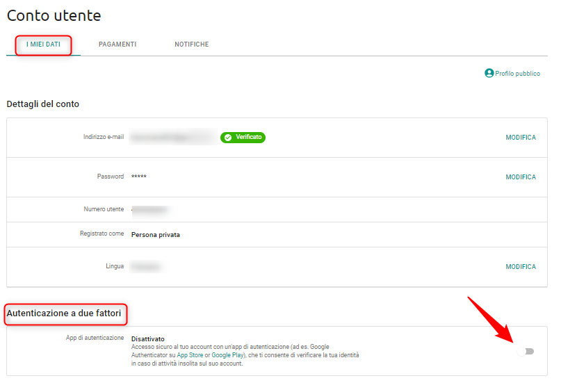
Task: Click the Dettagli del conto heading
Action: coord(43,104)
